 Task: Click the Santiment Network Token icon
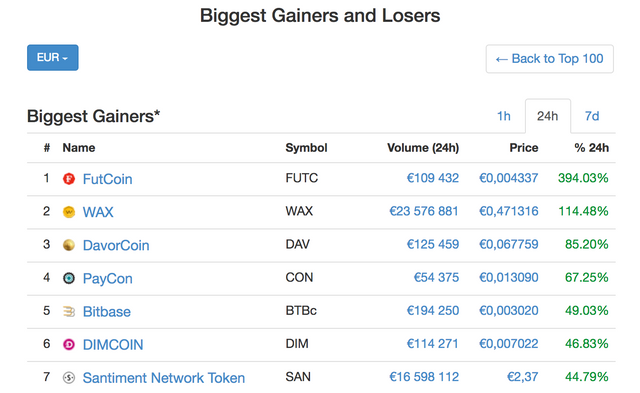point(69,377)
